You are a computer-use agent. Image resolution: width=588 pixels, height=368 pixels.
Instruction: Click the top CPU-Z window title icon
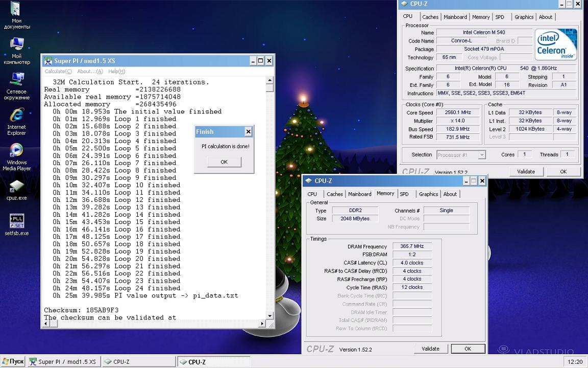point(404,4)
